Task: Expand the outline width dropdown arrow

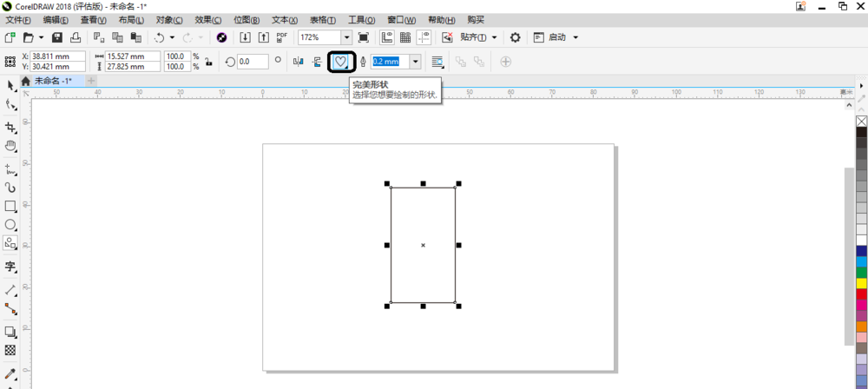Action: click(416, 62)
